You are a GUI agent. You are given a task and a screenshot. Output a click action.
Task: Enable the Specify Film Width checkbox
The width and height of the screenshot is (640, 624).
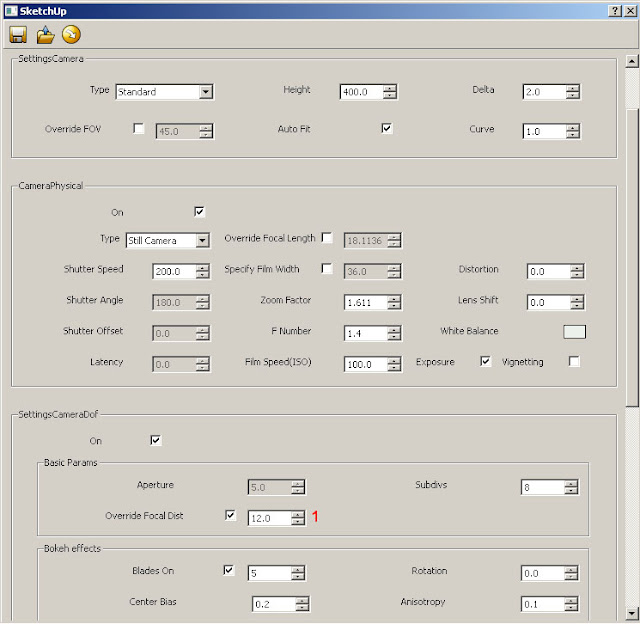pos(327,269)
